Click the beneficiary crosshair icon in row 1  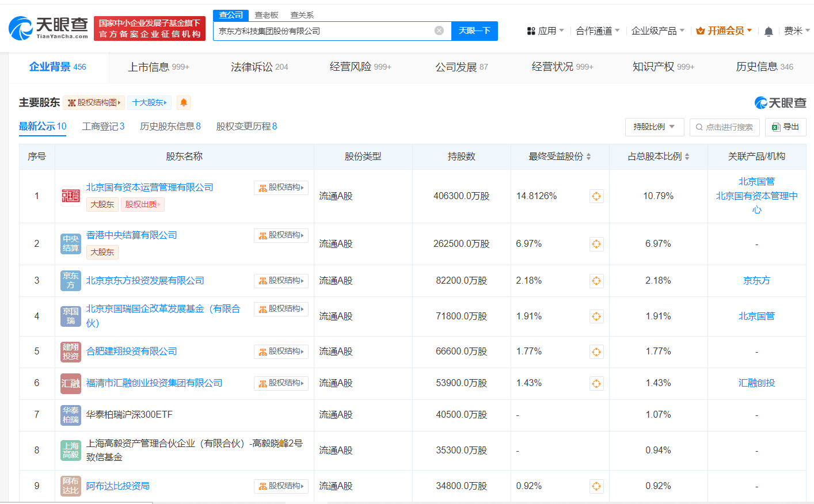(x=596, y=196)
